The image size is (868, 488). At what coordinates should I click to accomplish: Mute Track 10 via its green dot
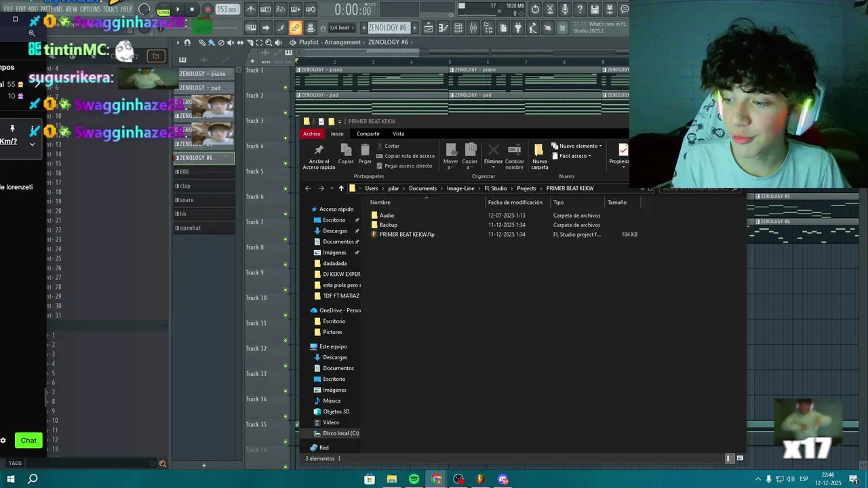pyautogui.click(x=285, y=315)
